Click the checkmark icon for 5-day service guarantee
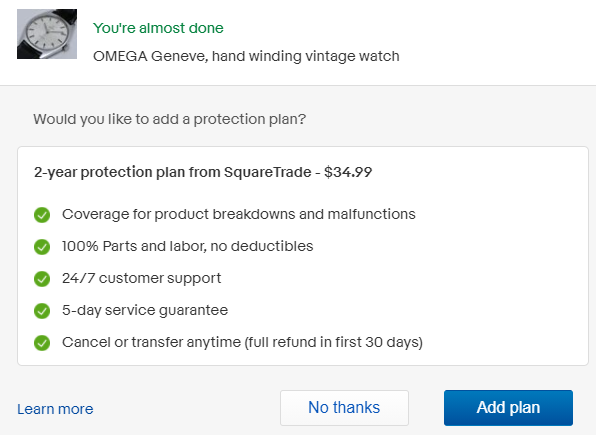 point(42,311)
